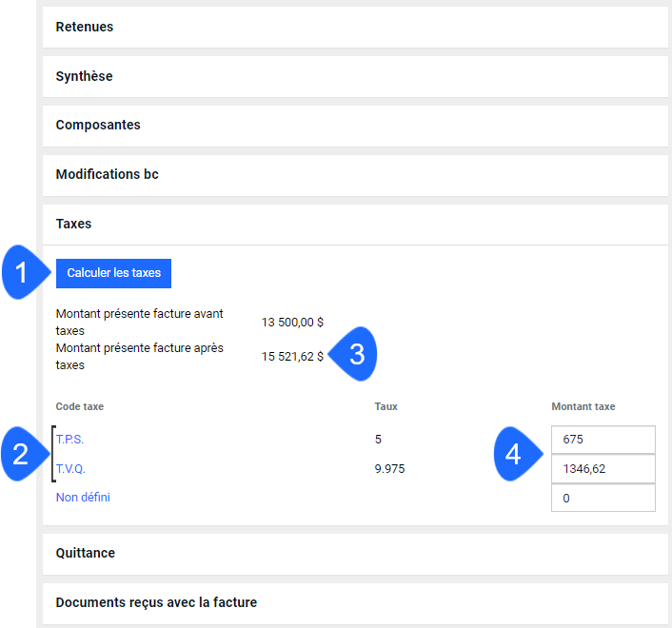The image size is (672, 628).
Task: Select the Non défini amount field showing 0
Action: (603, 498)
